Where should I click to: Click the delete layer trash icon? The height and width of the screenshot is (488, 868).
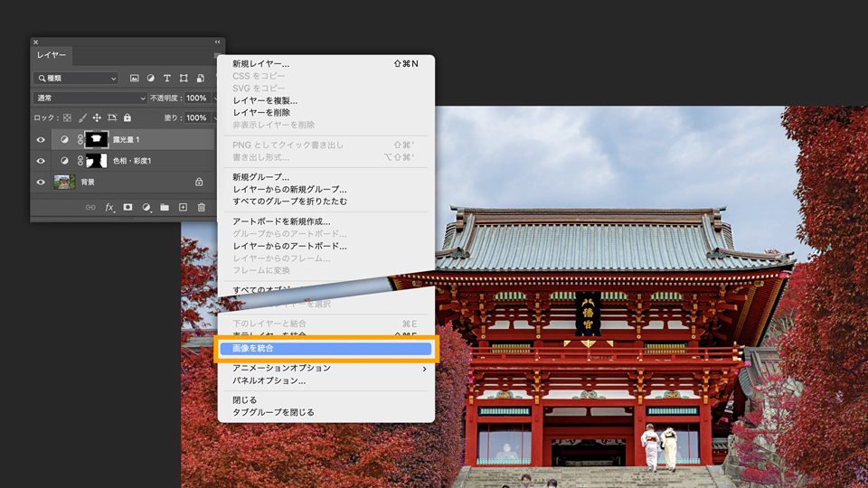202,208
